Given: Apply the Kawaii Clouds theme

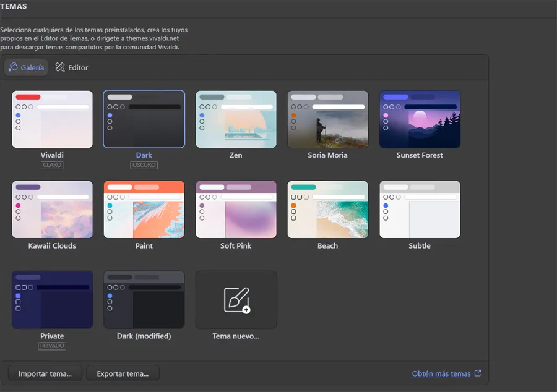Looking at the screenshot, I should tap(52, 210).
